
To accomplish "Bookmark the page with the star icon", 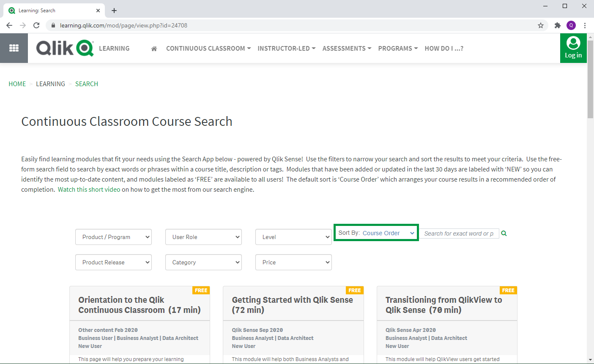I will [x=540, y=25].
